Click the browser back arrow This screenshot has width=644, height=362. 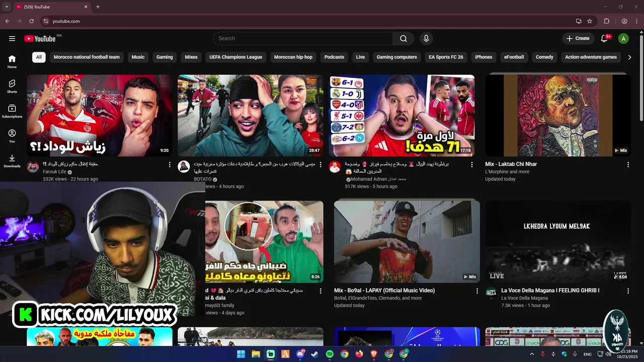coord(7,21)
